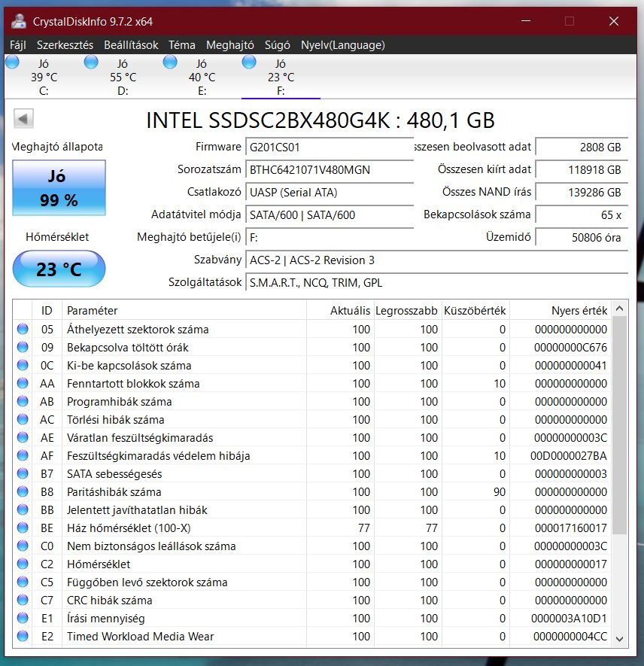Click raw value 000017160017
This screenshot has height=666, width=644.
point(570,528)
